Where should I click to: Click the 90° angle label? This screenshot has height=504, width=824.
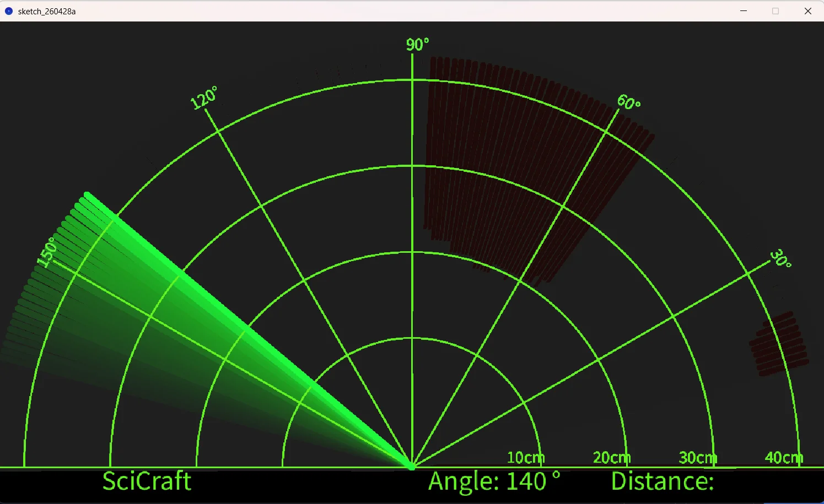pos(417,45)
